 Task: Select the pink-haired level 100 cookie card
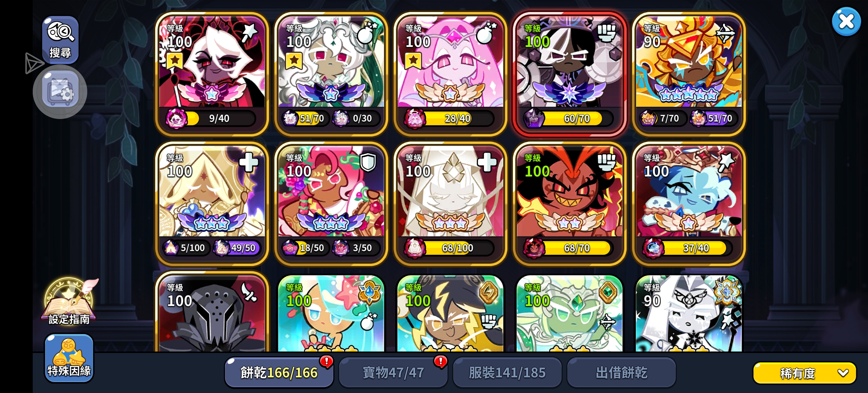point(450,74)
